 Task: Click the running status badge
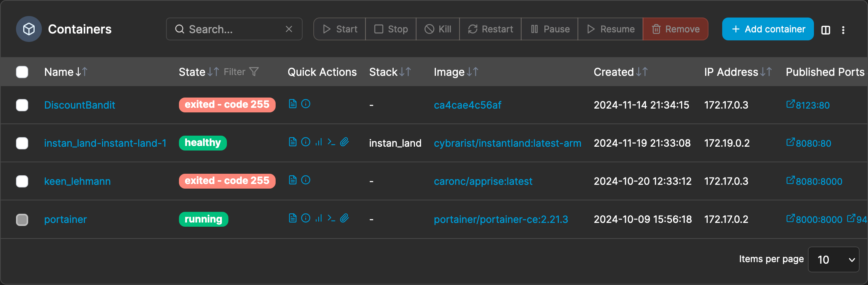click(x=204, y=219)
